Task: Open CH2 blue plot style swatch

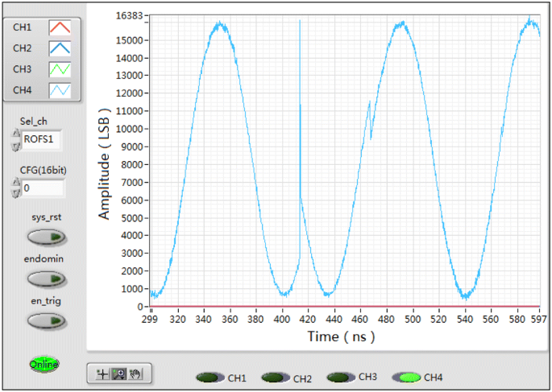Action: [x=60, y=48]
